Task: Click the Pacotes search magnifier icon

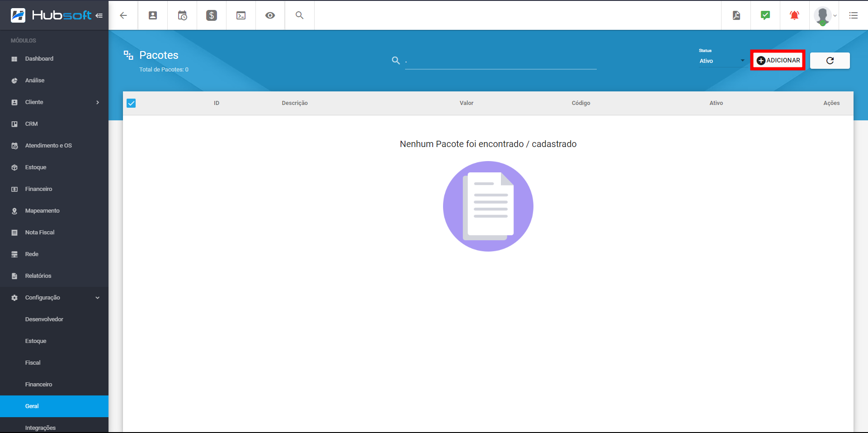Action: pos(396,60)
